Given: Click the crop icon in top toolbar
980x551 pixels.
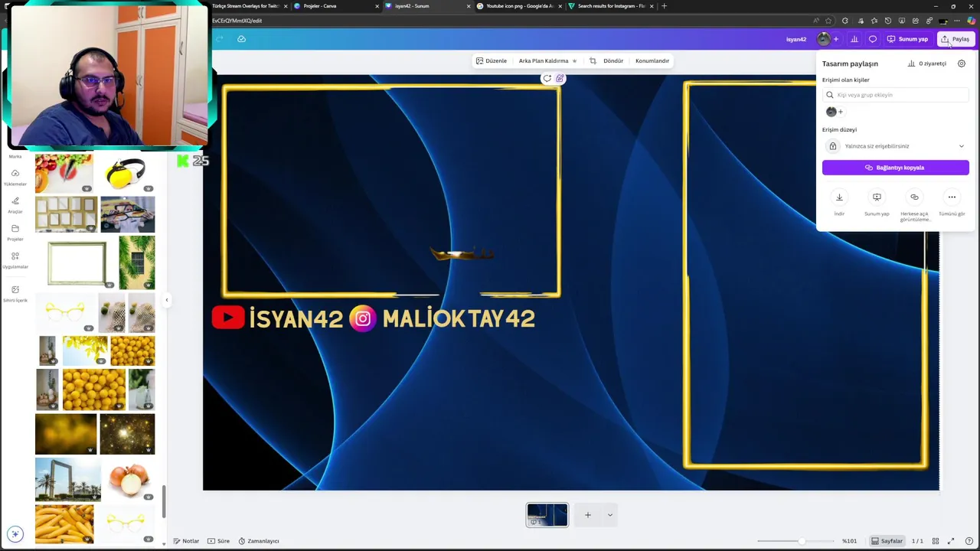Looking at the screenshot, I should click(593, 60).
